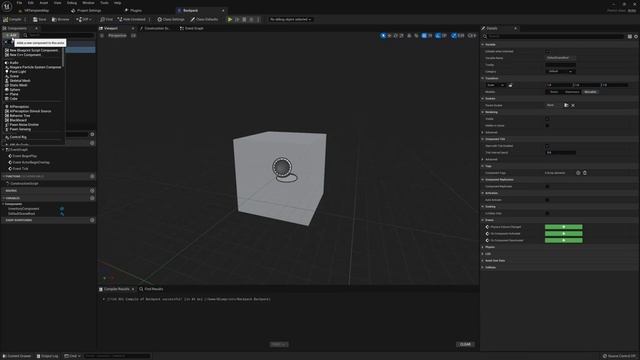Image resolution: width=640 pixels, height=360 pixels.
Task: Add an Audio component
Action: click(12, 63)
